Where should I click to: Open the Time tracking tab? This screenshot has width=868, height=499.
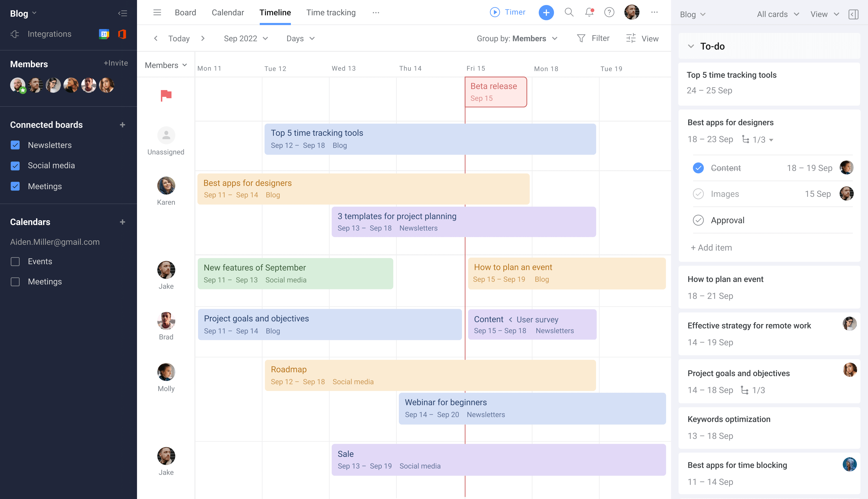pos(331,12)
